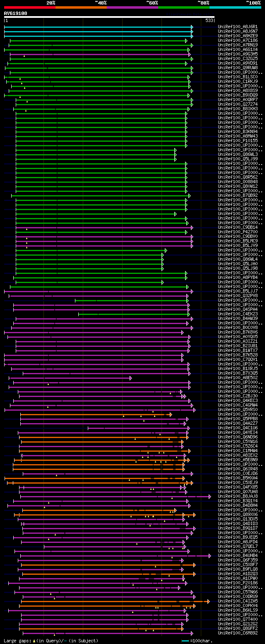Screen dimensions: 265x644
Task: Click the green ~80% identity legend segment
Action: point(184,7)
